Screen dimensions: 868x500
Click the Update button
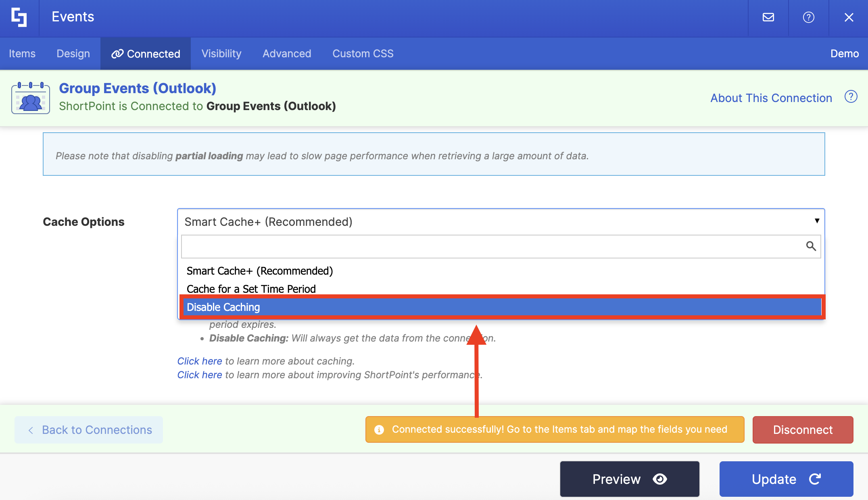[x=786, y=479]
